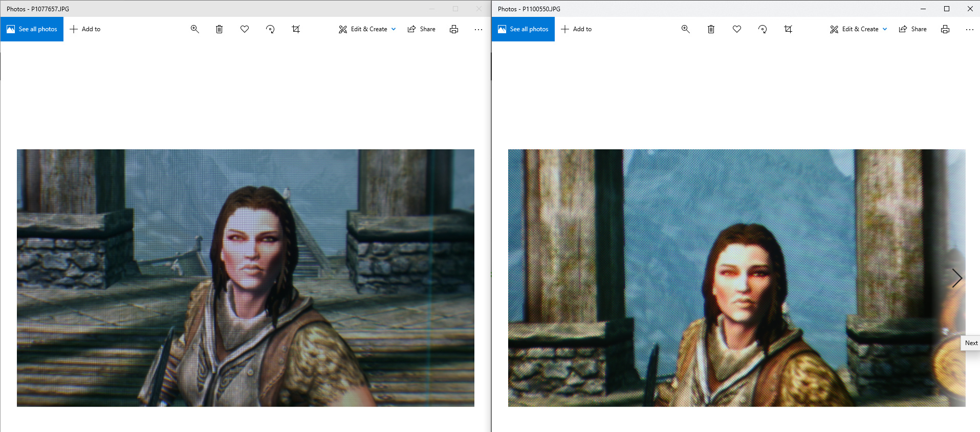980x432 pixels.
Task: Click Add to in right Photos window
Action: point(576,29)
